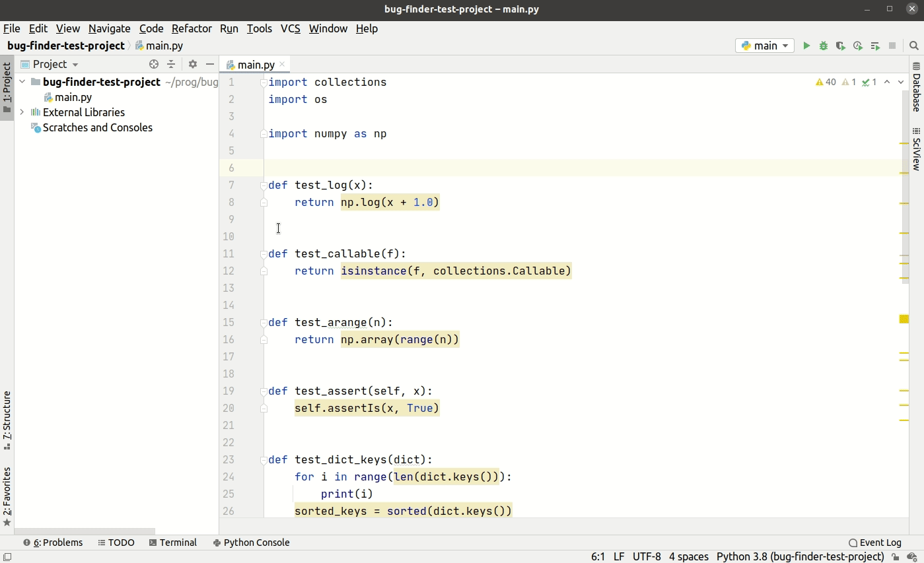Click the Profile main icon
The width and height of the screenshot is (924, 563).
[x=857, y=46]
